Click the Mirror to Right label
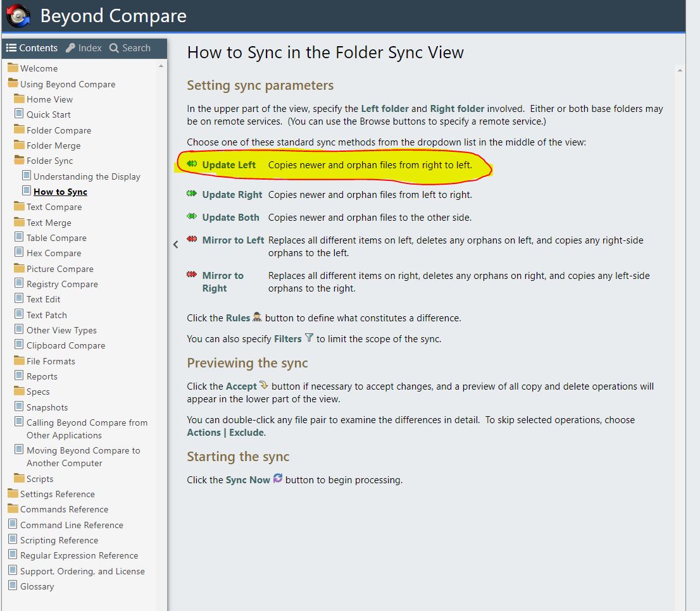Viewport: 700px width, 611px height. (x=223, y=282)
